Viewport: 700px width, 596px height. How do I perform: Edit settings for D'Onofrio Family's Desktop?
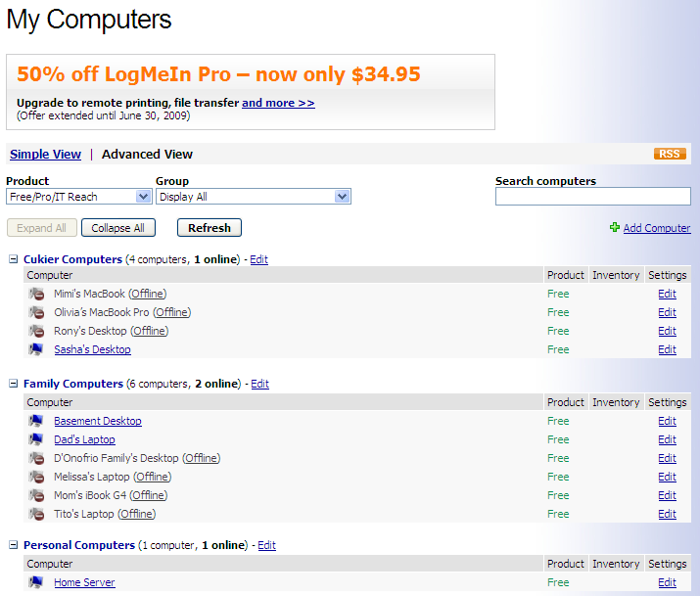(x=668, y=459)
